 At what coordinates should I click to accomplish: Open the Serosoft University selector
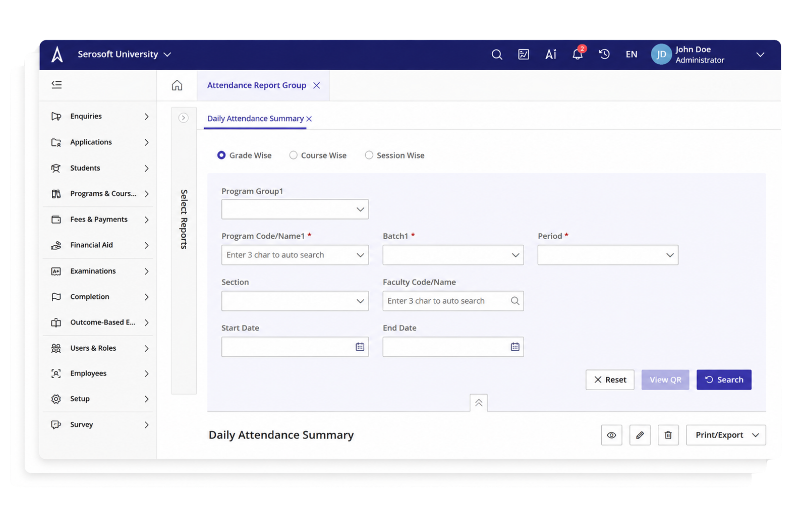click(124, 54)
